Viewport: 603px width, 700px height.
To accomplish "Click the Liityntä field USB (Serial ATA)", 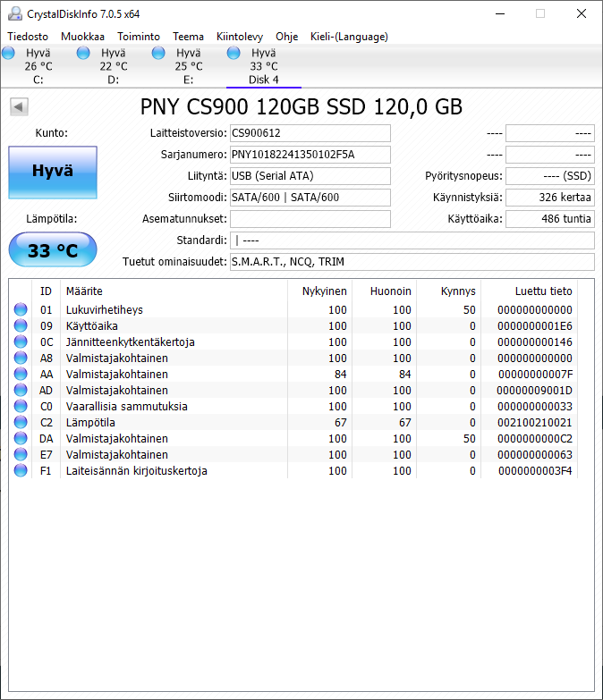I will click(x=310, y=176).
